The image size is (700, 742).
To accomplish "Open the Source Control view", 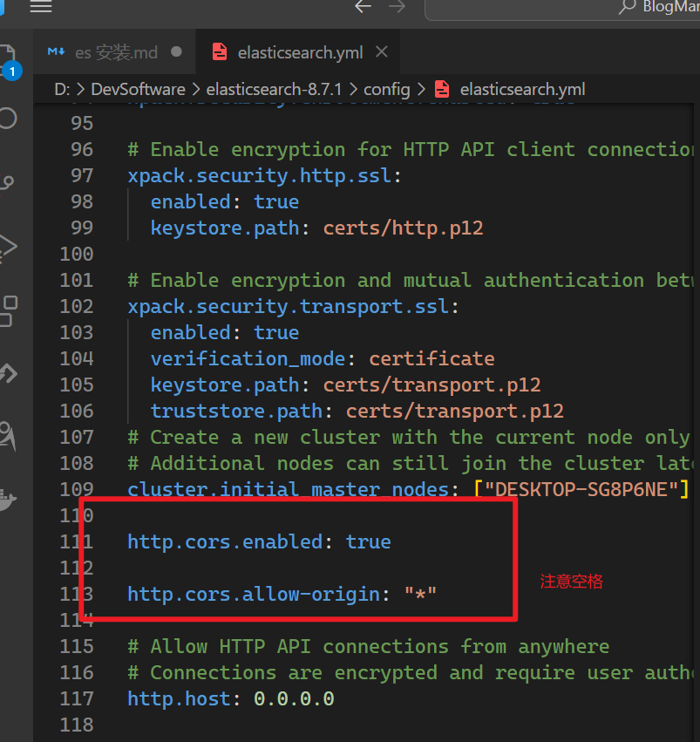I will coord(8,183).
